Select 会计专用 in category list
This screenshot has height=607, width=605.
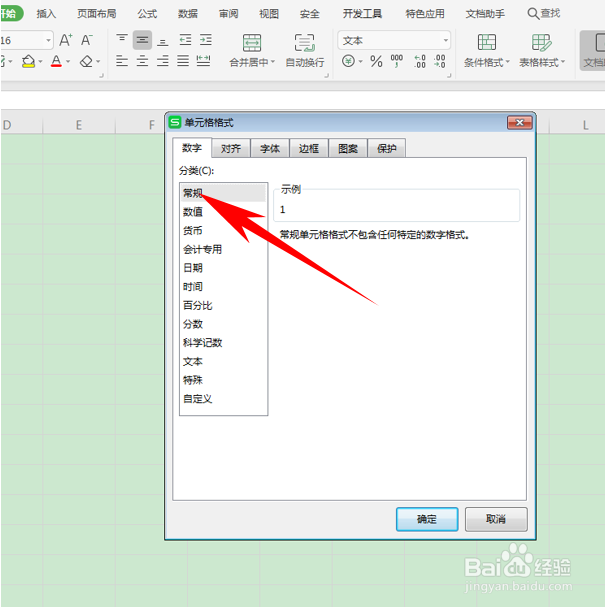(x=223, y=249)
